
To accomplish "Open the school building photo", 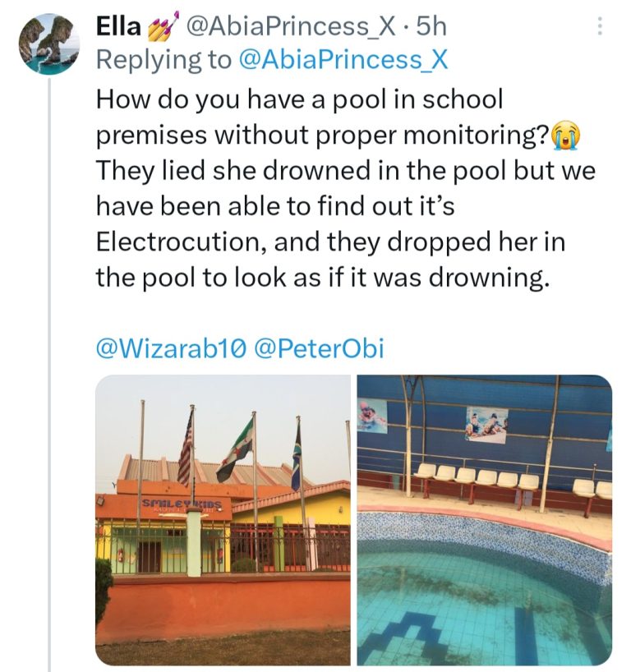I will 223,520.
